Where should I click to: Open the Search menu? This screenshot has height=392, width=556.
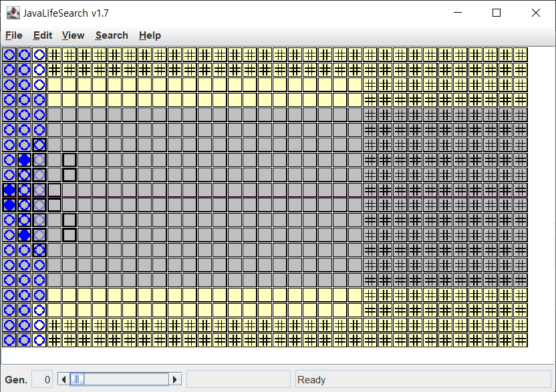[x=112, y=35]
